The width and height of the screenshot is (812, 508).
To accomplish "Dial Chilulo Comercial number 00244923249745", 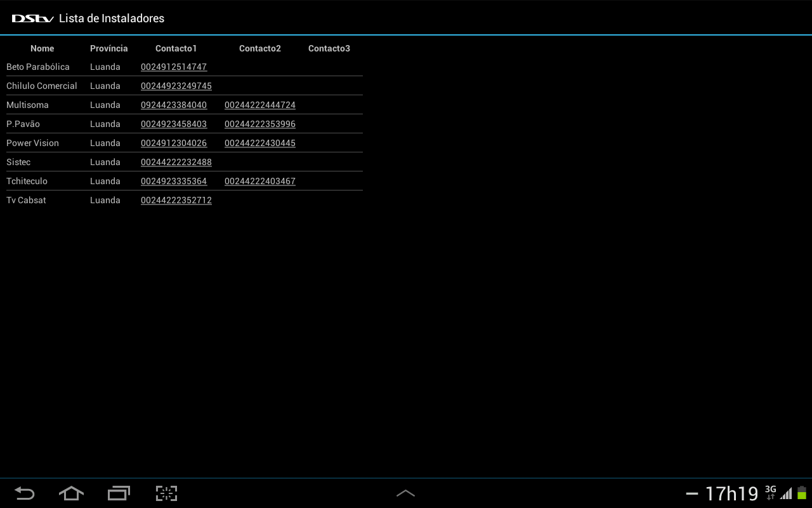I will pos(176,86).
